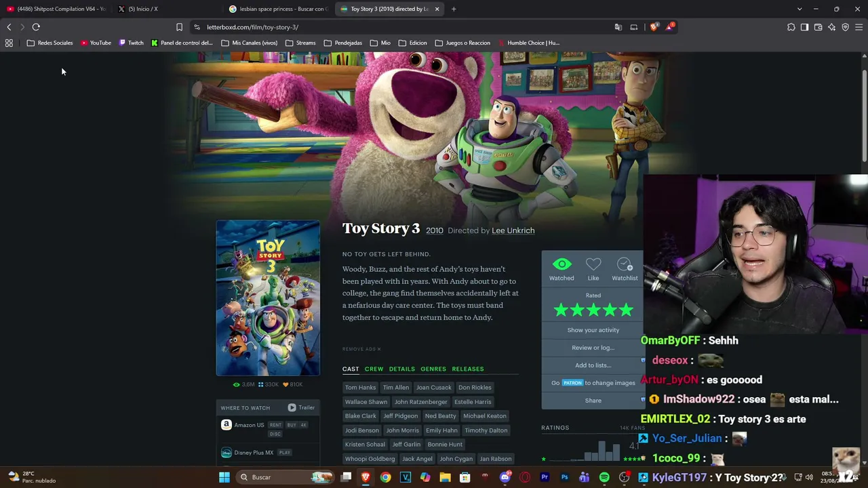Select the DETAILS tab
The image size is (868, 488).
coord(401,369)
